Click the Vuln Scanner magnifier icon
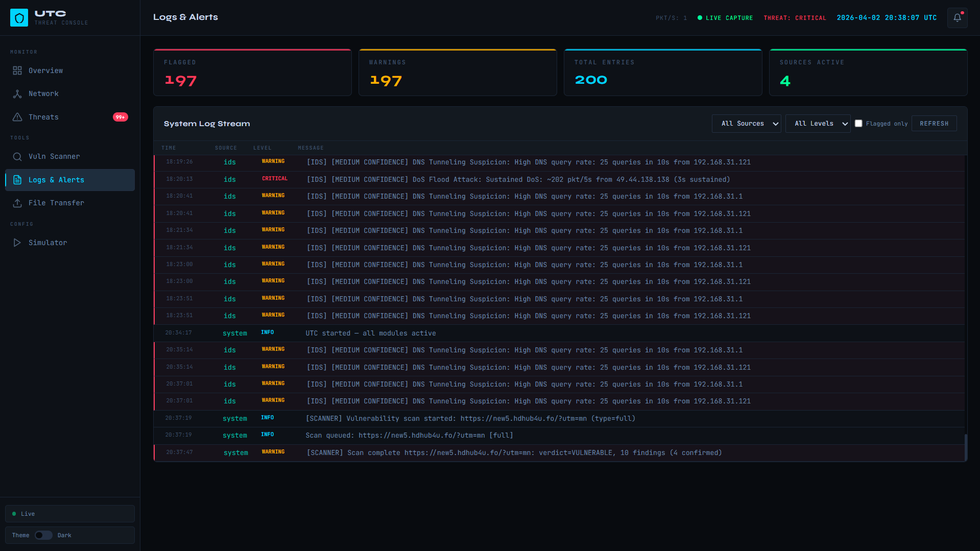The width and height of the screenshot is (980, 551). (17, 157)
